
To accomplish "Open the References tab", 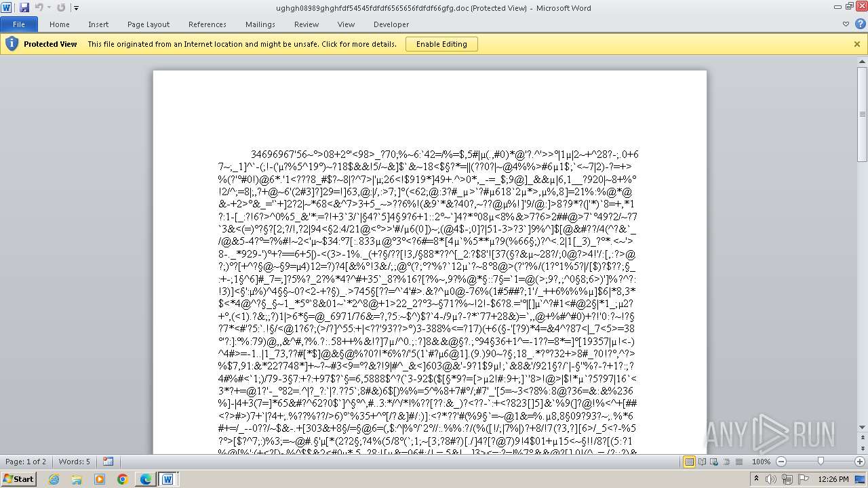I will [x=208, y=24].
